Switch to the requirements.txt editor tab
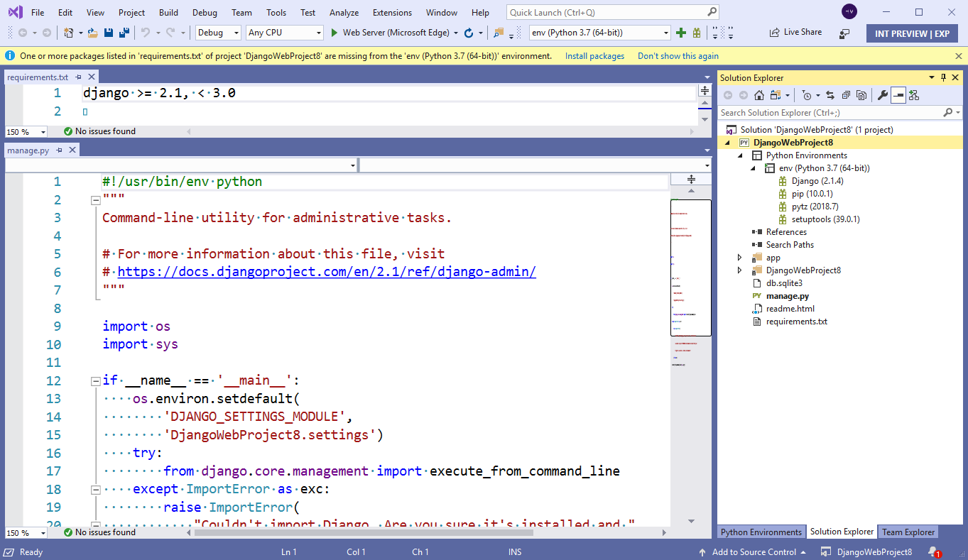 tap(39, 77)
